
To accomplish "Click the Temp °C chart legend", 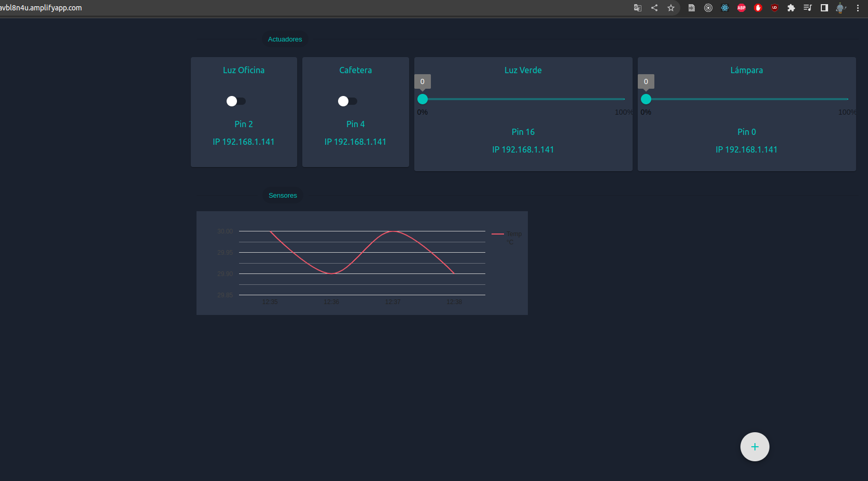I will 507,238.
